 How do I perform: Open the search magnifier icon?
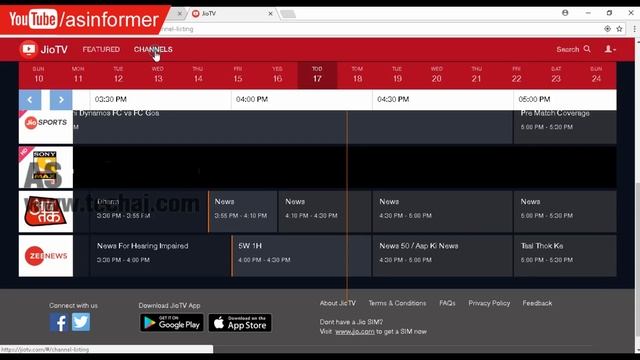point(587,49)
